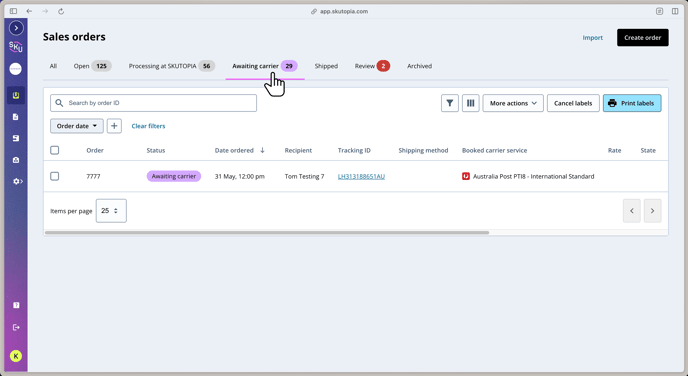Click the Booked carrier service column header
688x376 pixels.
coord(494,150)
